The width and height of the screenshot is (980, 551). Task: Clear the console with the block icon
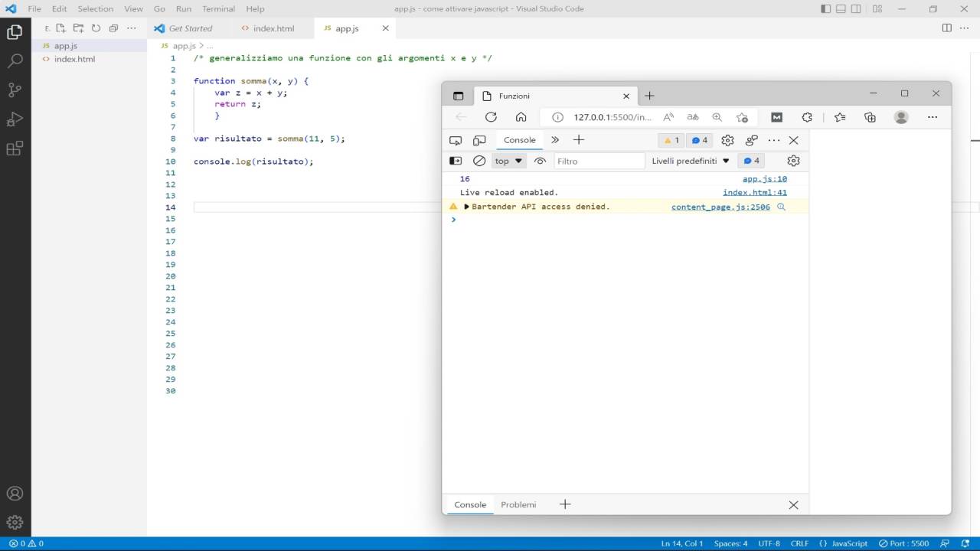coord(479,161)
